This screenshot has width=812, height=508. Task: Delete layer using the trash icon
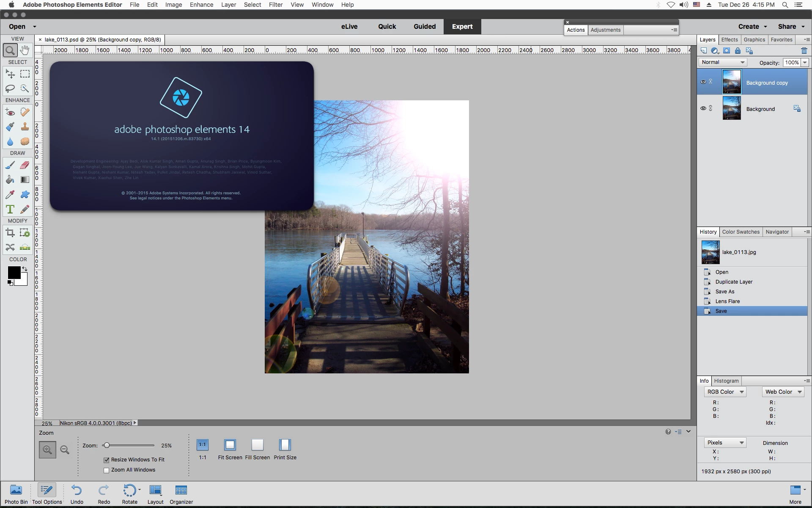coord(804,51)
